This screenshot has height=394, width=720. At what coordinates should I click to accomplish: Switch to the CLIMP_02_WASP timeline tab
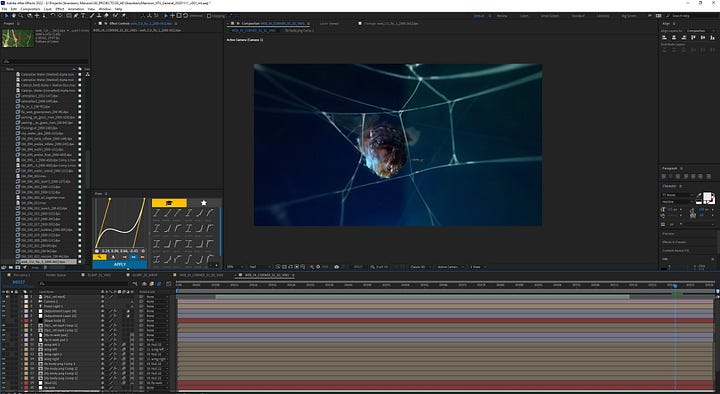[x=145, y=275]
